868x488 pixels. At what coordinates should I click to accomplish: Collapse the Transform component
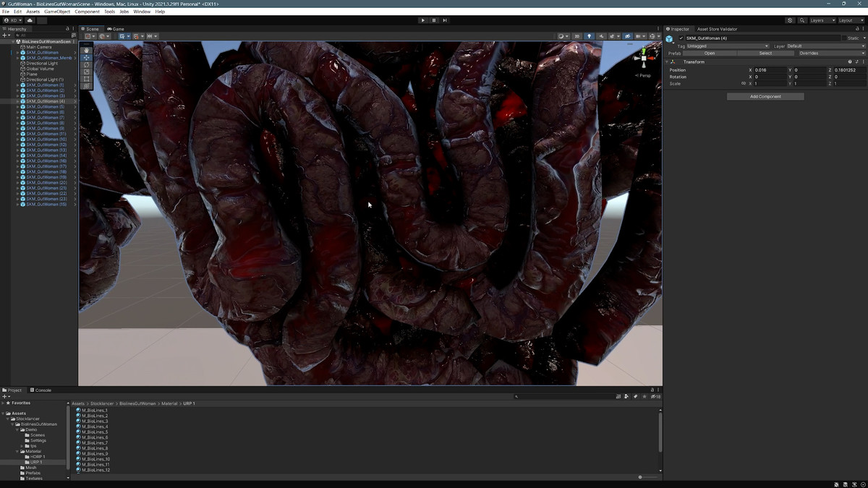[x=667, y=62]
